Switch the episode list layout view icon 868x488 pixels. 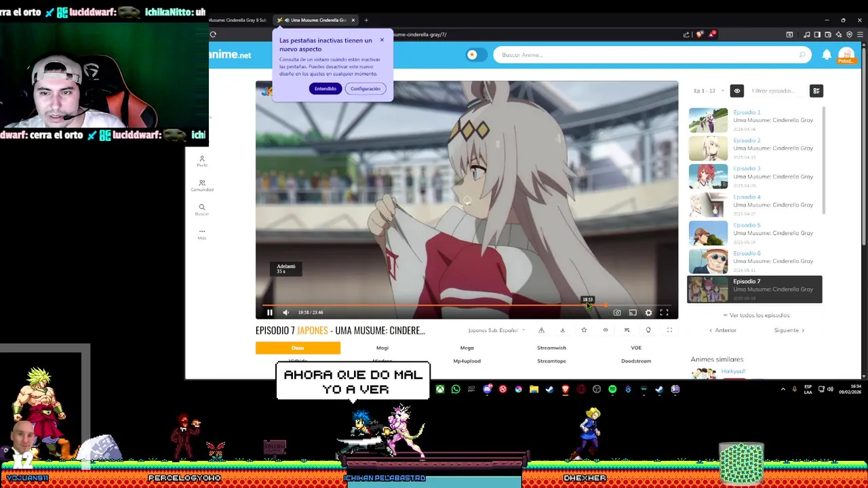(816, 91)
